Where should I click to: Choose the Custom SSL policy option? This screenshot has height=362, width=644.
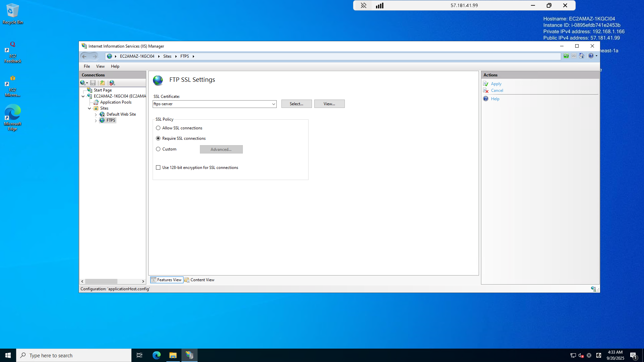(x=158, y=149)
